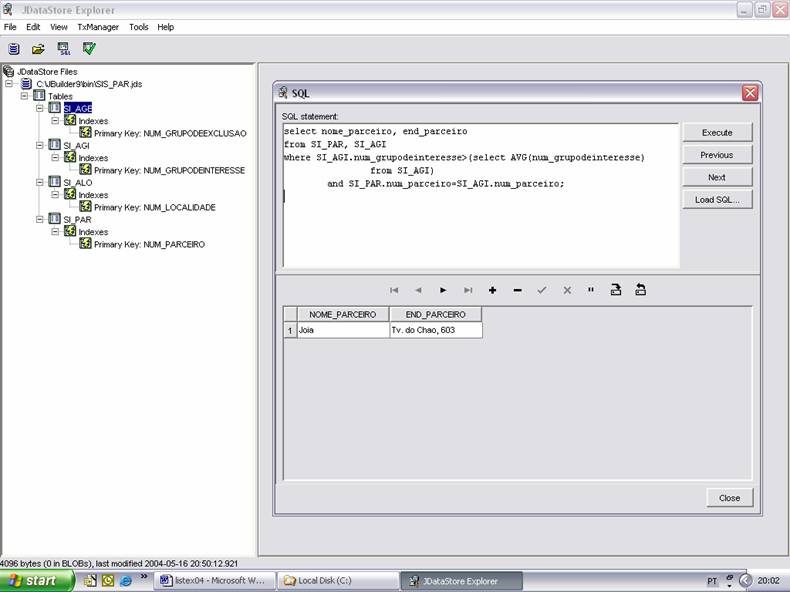This screenshot has height=592, width=790.
Task: Click the Close button in SQL dialog
Action: [x=730, y=498]
